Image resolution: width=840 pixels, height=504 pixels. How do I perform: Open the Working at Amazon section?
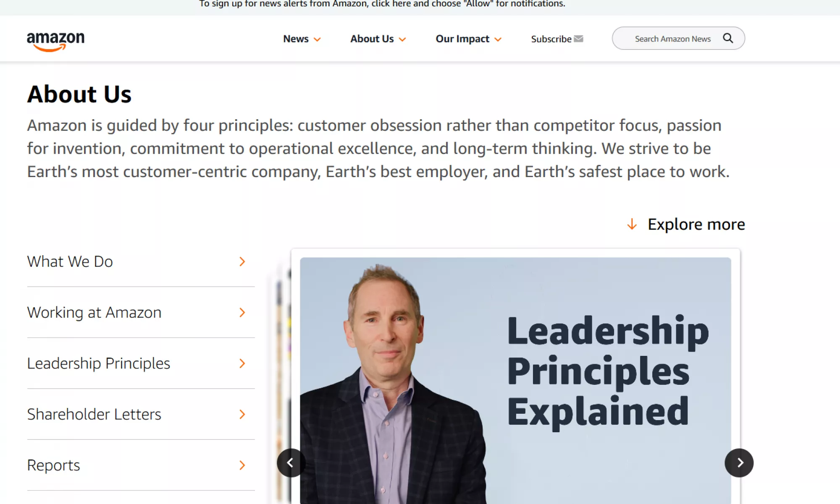point(94,313)
